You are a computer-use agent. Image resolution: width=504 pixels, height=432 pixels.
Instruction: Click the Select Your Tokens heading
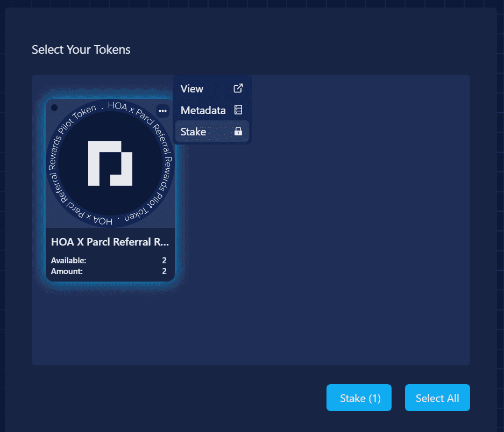[81, 50]
